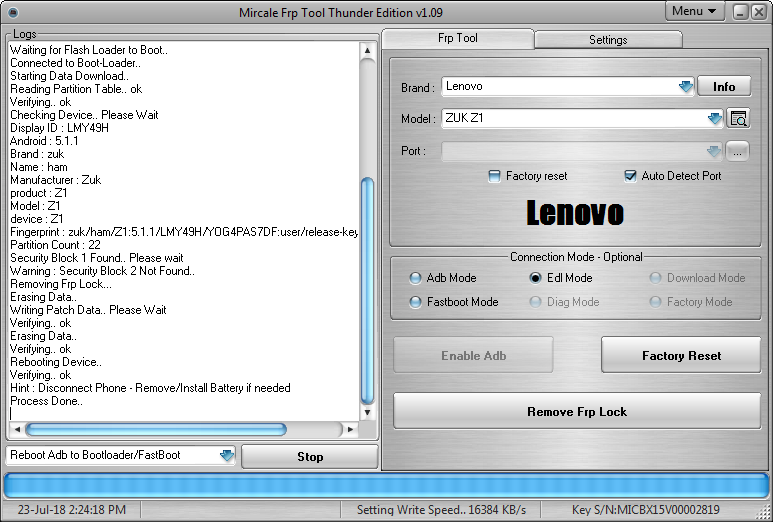
Task: Click the date and time in status bar
Action: pos(72,510)
